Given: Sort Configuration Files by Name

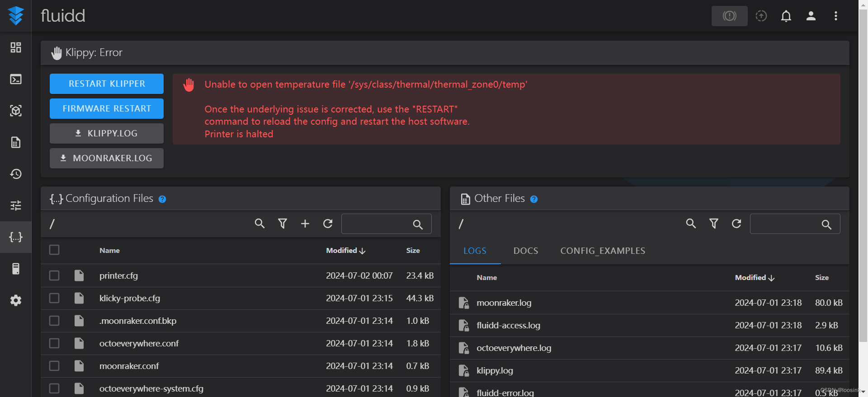Looking at the screenshot, I should (x=109, y=250).
